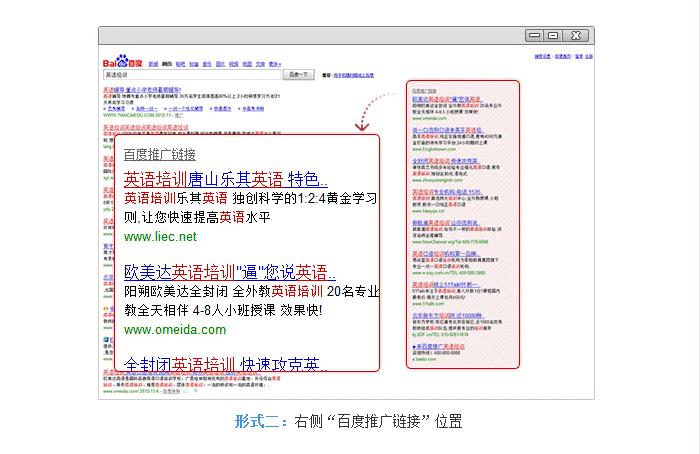
Task: Open the 地图 nav link
Action: point(247,64)
